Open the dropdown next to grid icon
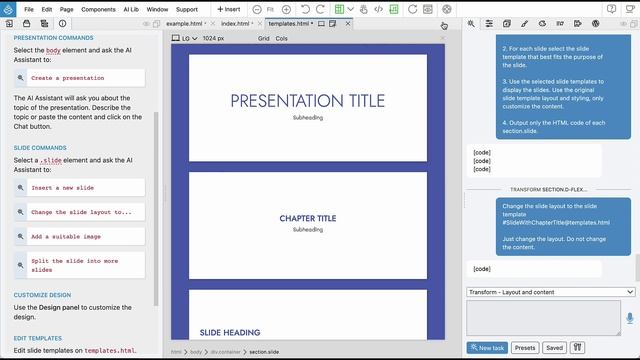This screenshot has width=640, height=360. coord(351,9)
